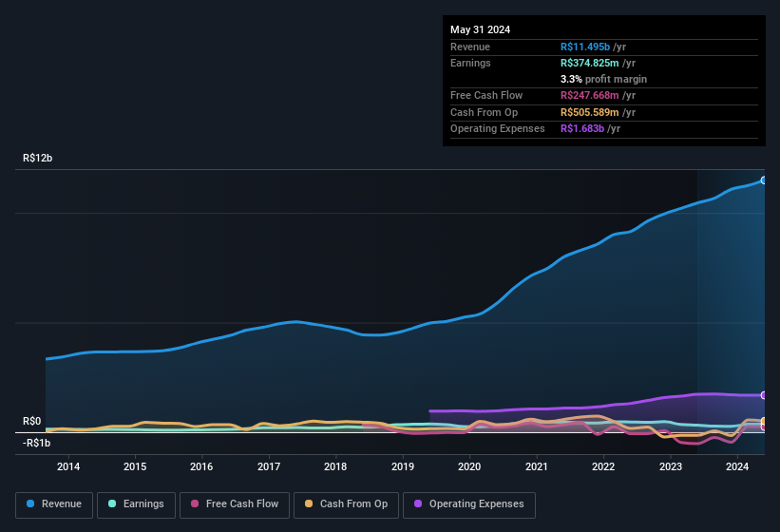Screen dimensions: 780x532
Task: Click the orange Cash From Op end-point marker
Action: point(764,421)
